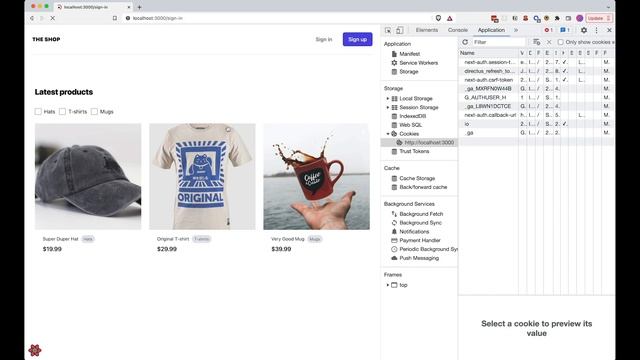This screenshot has height=360, width=640.
Task: Go back in browser history
Action: click(x=32, y=18)
